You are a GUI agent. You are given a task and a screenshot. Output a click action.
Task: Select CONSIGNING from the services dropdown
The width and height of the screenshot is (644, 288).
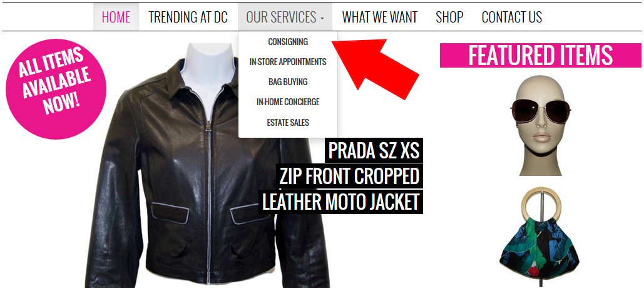click(x=288, y=41)
